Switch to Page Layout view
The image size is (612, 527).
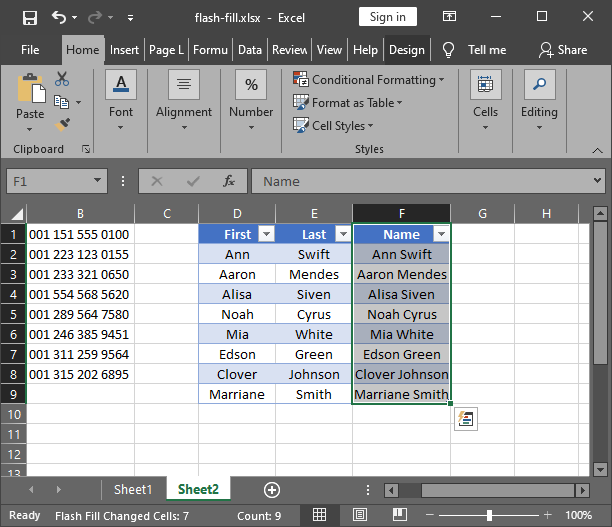(x=359, y=515)
